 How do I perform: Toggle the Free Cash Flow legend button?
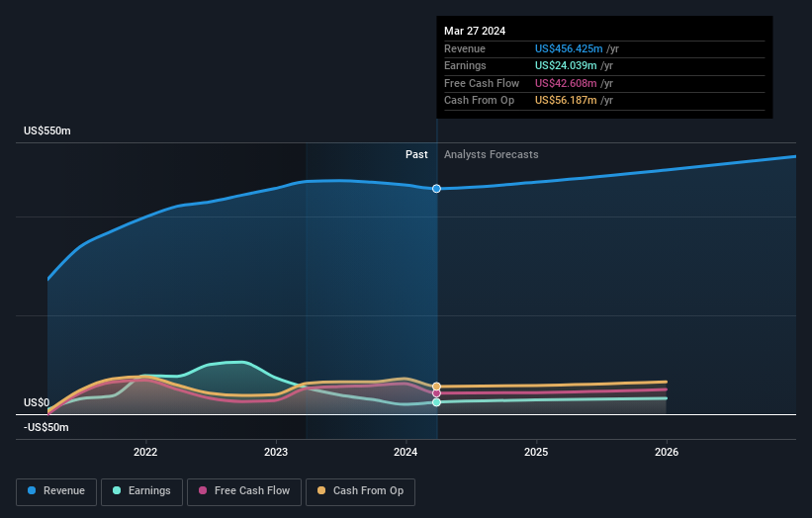click(244, 491)
